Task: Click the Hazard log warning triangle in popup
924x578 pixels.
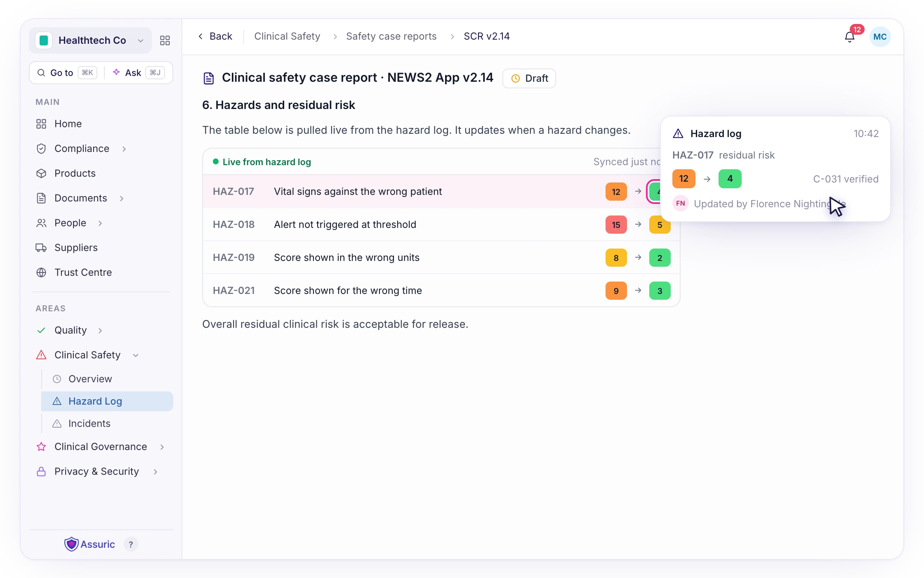Action: tap(678, 133)
